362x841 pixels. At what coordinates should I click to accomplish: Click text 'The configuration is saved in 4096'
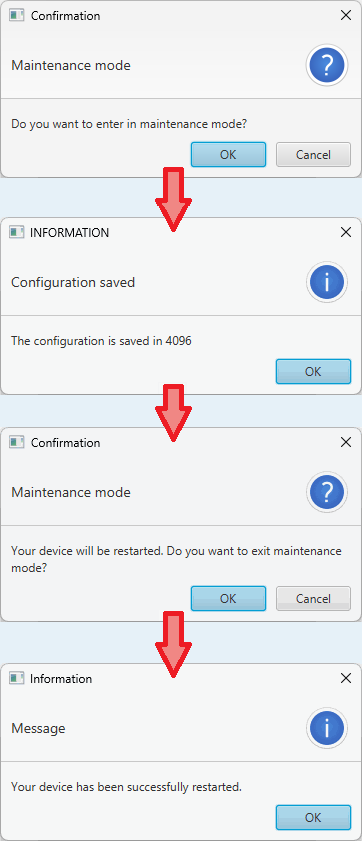pos(101,340)
